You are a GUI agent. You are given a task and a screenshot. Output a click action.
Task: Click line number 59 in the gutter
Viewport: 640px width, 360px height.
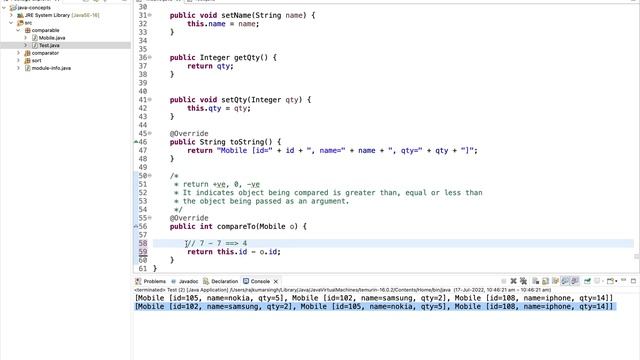coord(143,251)
